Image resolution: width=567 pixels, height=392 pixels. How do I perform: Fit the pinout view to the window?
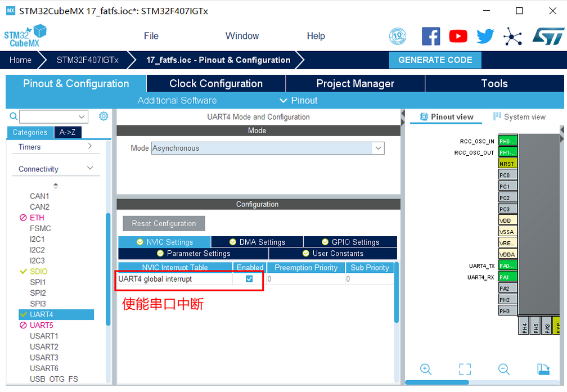[465, 369]
